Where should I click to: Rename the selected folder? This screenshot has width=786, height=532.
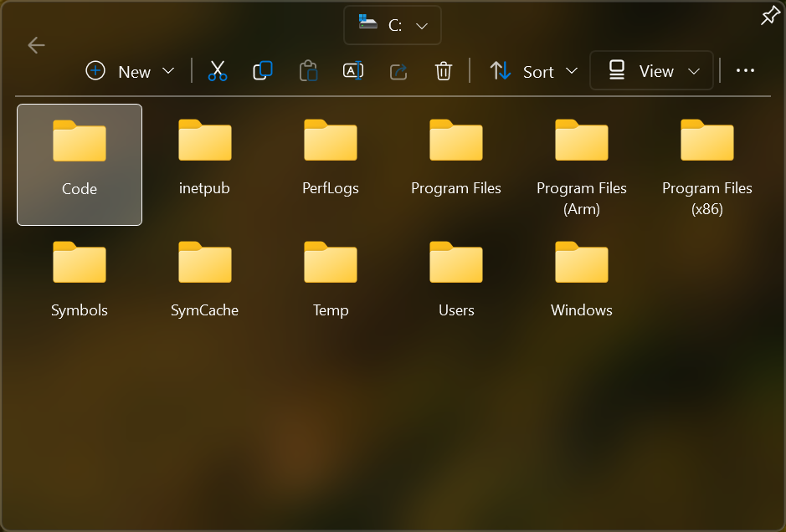pos(353,70)
